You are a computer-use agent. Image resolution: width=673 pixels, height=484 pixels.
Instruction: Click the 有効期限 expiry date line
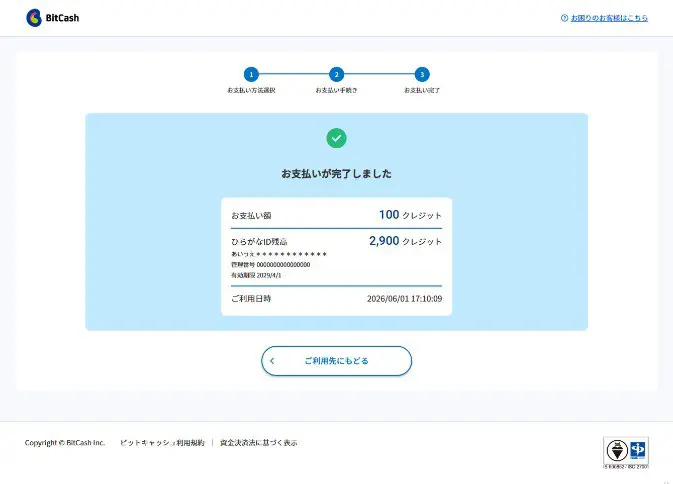[256, 275]
